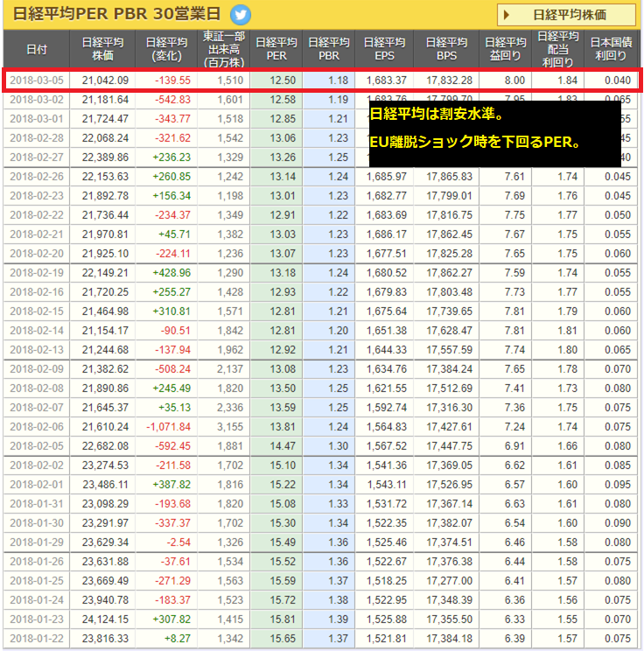The image size is (644, 651).
Task: Click the 日経平均配当利回り column header
Action: tap(558, 49)
